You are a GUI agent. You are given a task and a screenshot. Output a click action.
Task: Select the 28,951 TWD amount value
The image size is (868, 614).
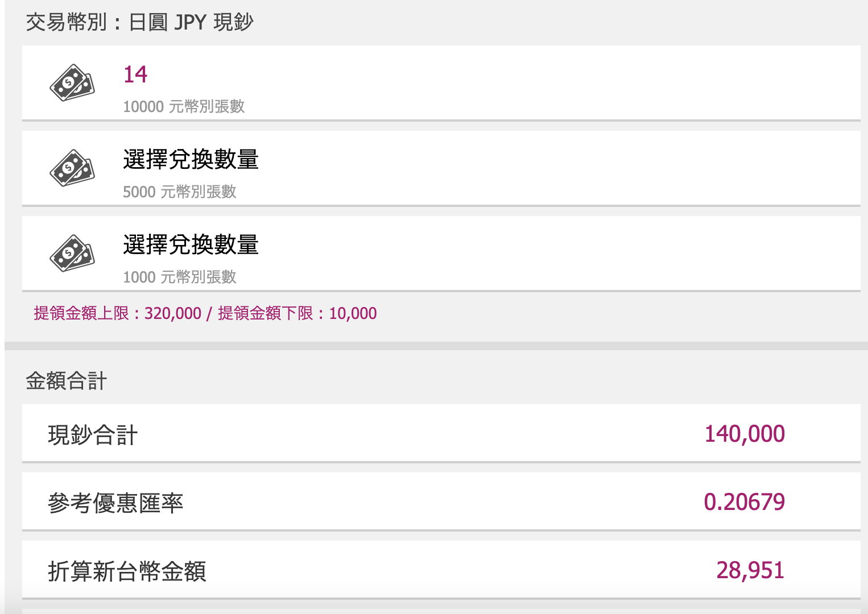pos(750,571)
